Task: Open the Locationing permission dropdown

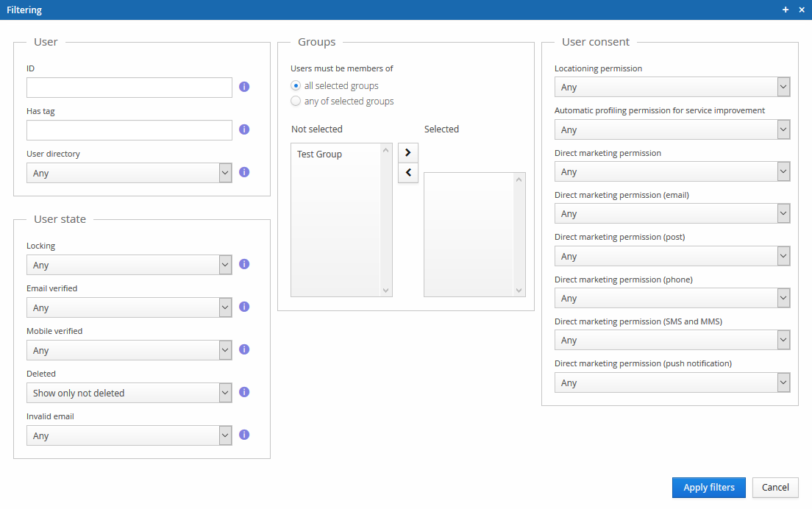Action: coord(672,87)
